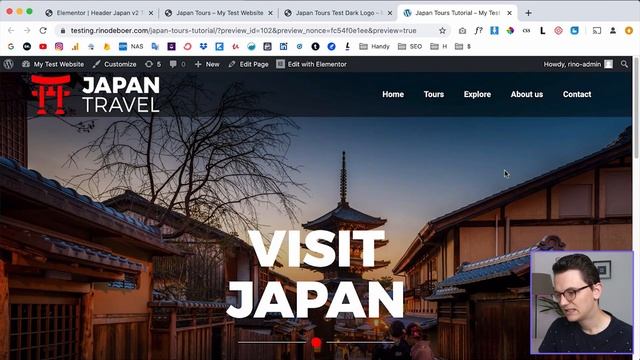This screenshot has height=360, width=640.
Task: Open the Instagram bookmark
Action: (59, 47)
